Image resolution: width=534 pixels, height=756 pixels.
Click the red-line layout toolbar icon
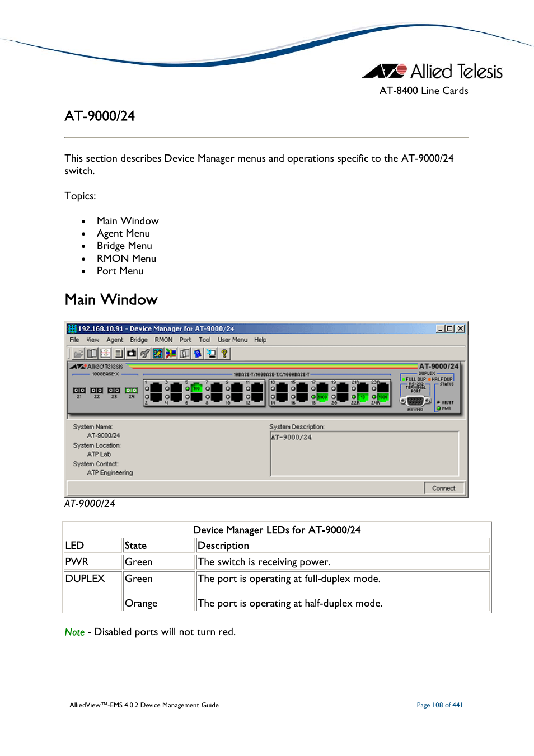105,354
